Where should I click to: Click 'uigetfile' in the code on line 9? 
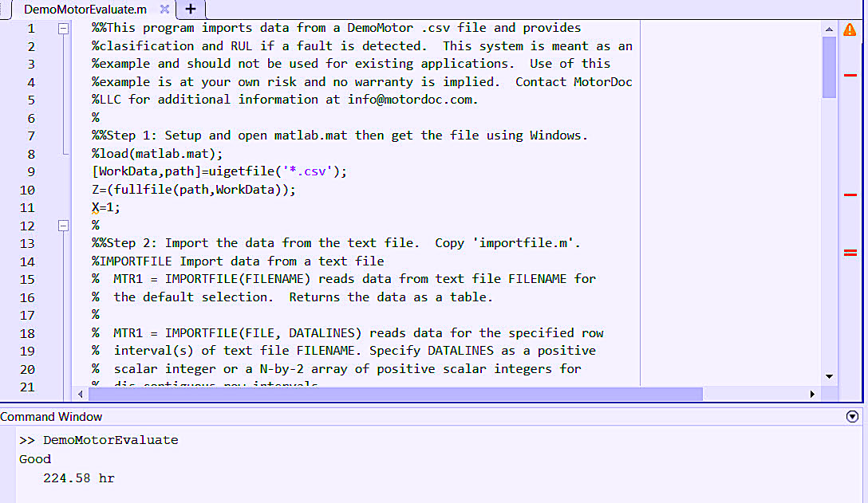[242, 171]
